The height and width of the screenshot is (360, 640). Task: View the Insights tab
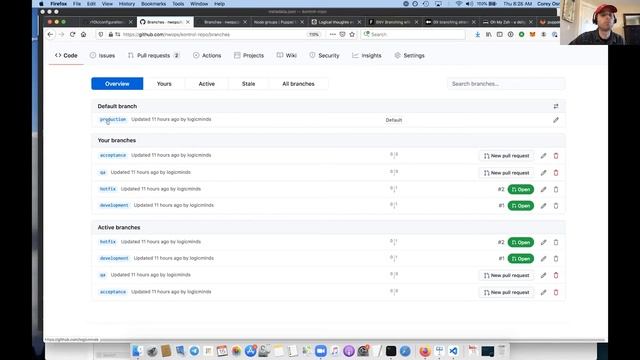coord(367,56)
